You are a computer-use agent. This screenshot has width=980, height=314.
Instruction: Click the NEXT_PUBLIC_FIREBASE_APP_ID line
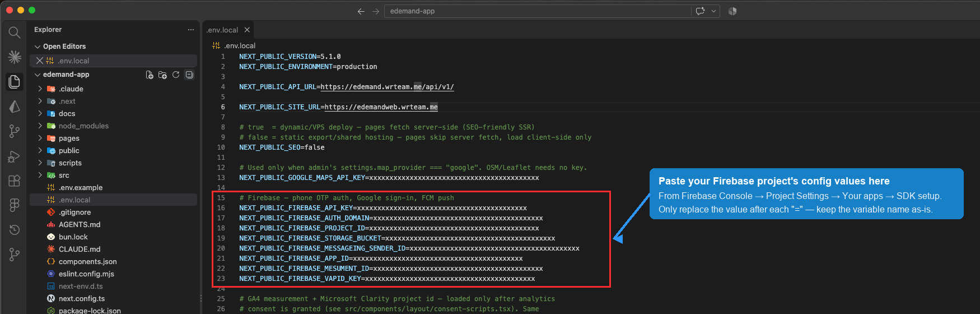click(x=381, y=258)
